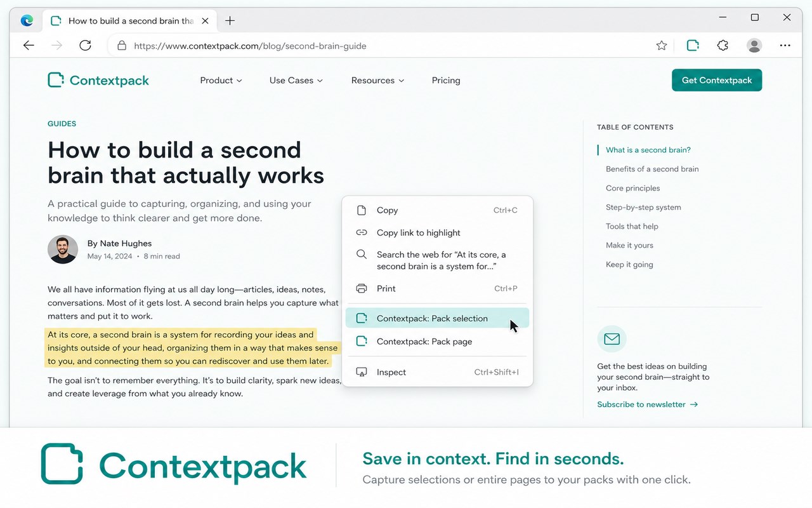Viewport: 812px width, 508px height.
Task: Click the Edge browser logo icon
Action: coord(27,21)
